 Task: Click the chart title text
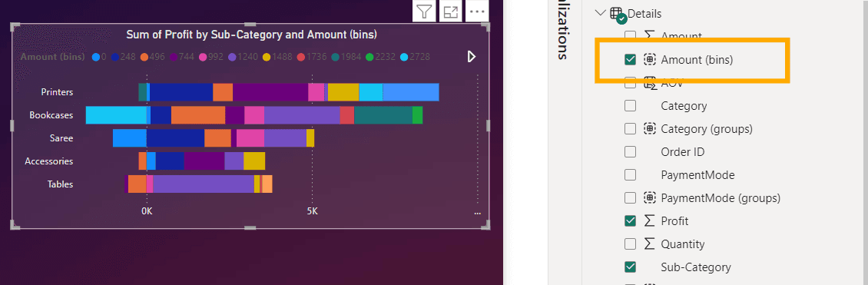pyautogui.click(x=251, y=35)
